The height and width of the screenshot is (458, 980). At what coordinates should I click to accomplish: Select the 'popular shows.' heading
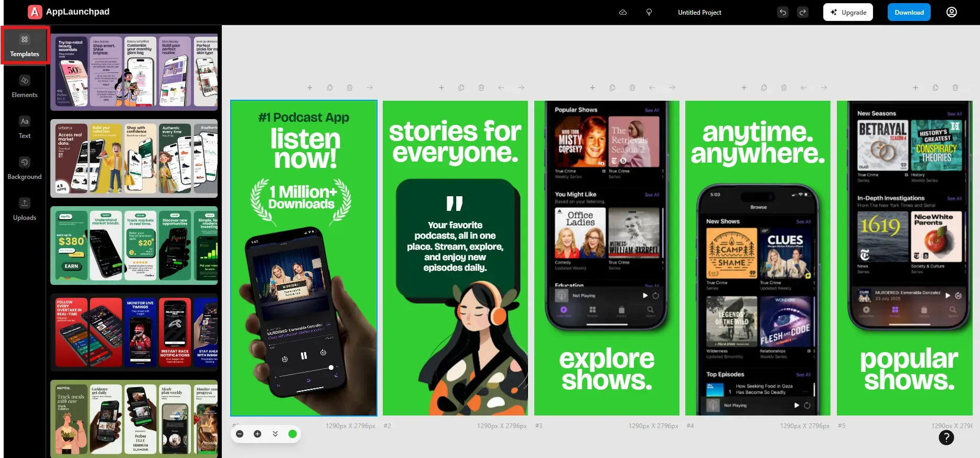click(909, 369)
